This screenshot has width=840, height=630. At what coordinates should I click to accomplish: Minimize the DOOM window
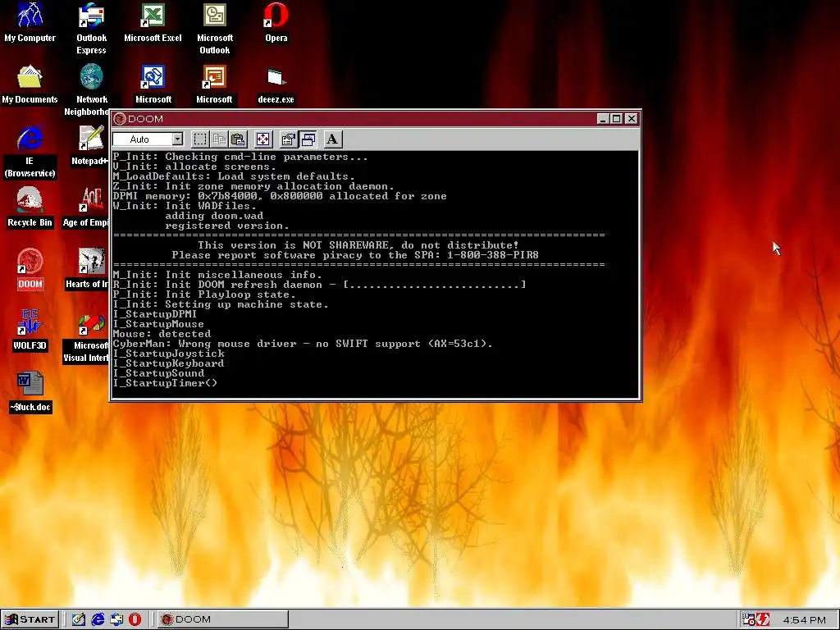click(603, 119)
